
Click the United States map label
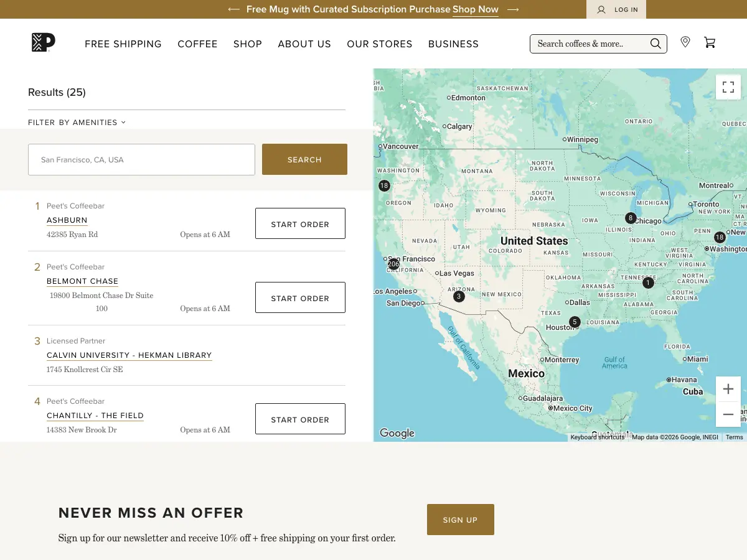[534, 241]
